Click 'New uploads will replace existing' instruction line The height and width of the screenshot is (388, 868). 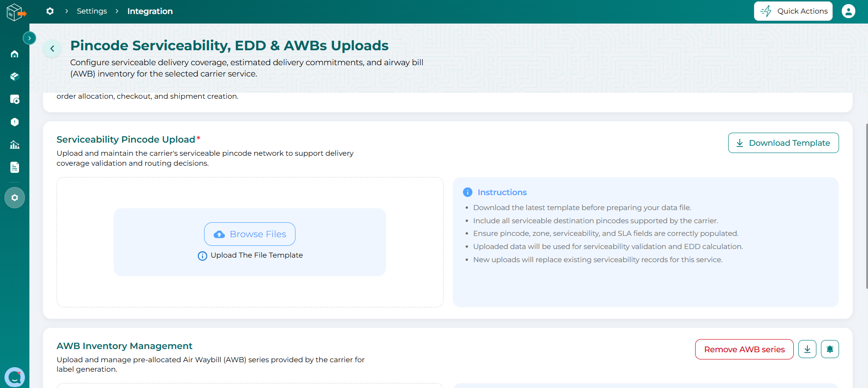point(597,259)
